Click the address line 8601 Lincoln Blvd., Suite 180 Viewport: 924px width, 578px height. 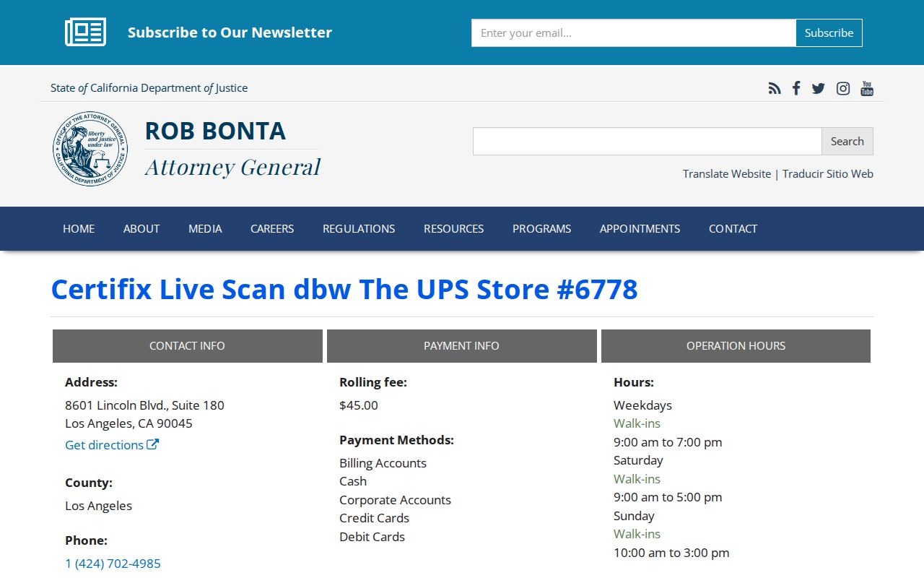click(144, 405)
